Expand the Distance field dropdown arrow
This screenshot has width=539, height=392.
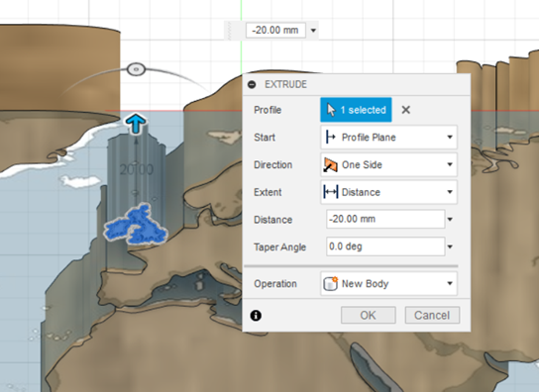[x=450, y=219]
